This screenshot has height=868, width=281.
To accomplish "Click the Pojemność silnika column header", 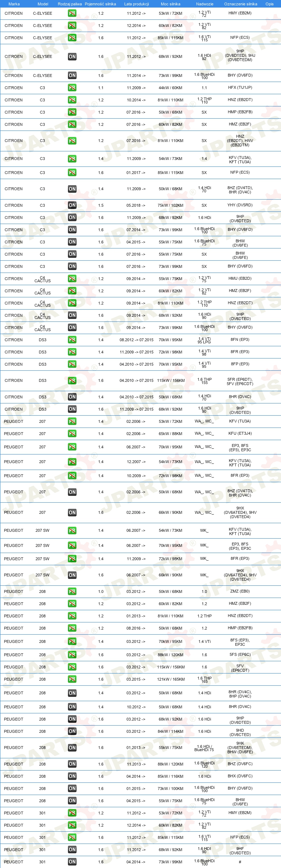I will (100, 4).
